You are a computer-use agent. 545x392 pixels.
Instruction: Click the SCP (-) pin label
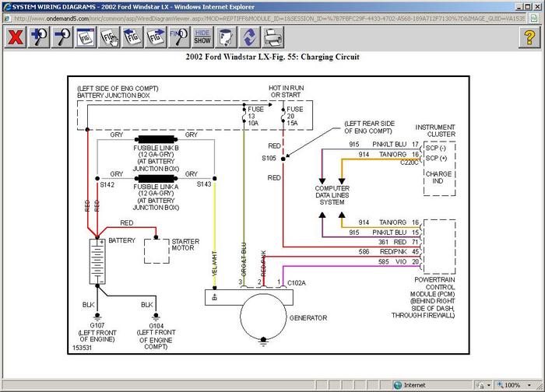click(x=435, y=148)
